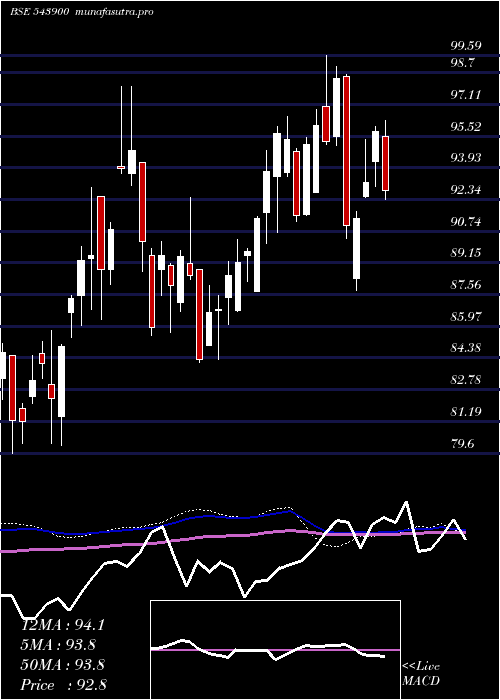Select the 81.19 price axis label
Screen dimensions: 500x700
(x=466, y=412)
